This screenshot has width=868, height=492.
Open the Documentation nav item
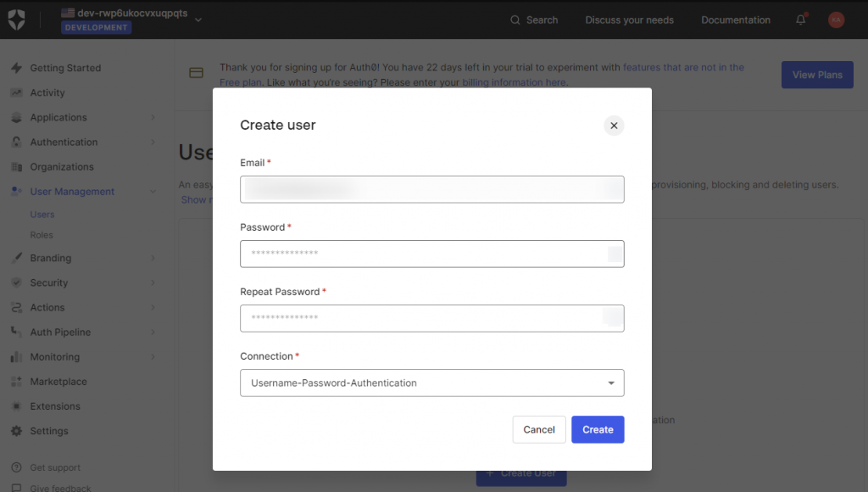pos(734,20)
